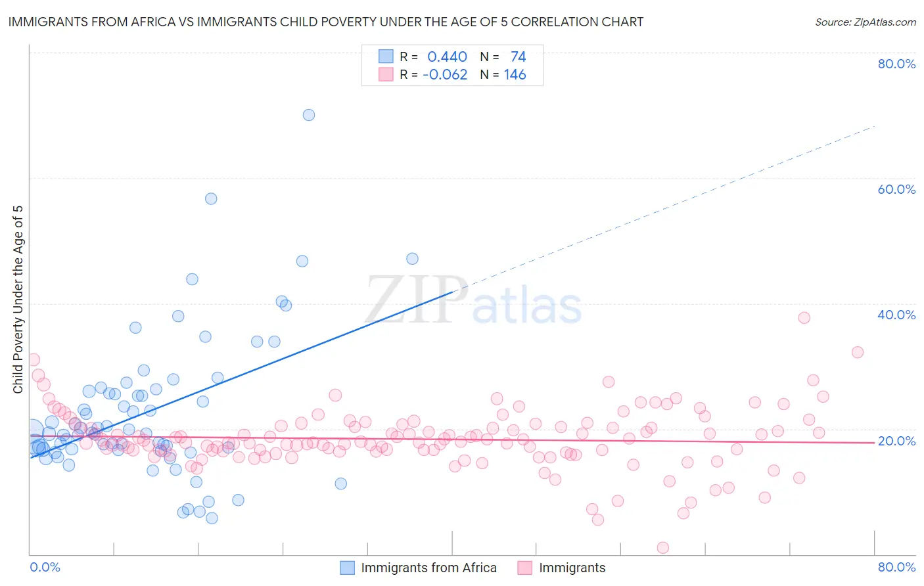Click the pink swatch beside R = -0.062
Image resolution: width=924 pixels, height=586 pixels.
point(386,74)
